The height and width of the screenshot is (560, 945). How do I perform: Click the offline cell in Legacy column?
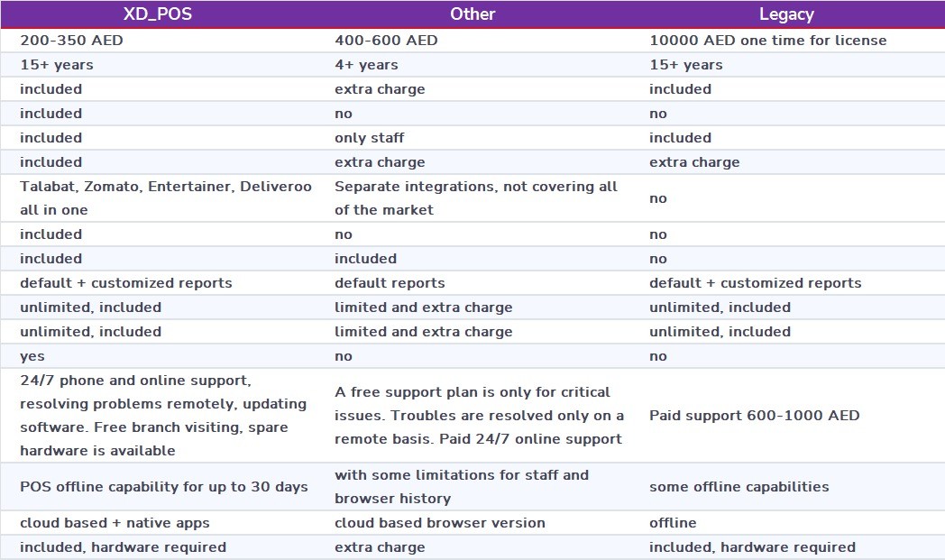pyautogui.click(x=673, y=523)
